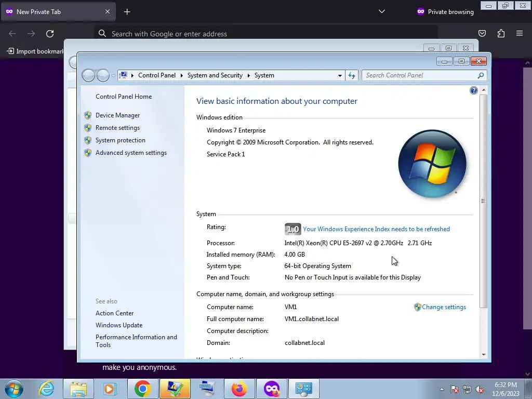Click the muted volume tray icon
Viewport: 532px width, 399px height.
point(480,389)
